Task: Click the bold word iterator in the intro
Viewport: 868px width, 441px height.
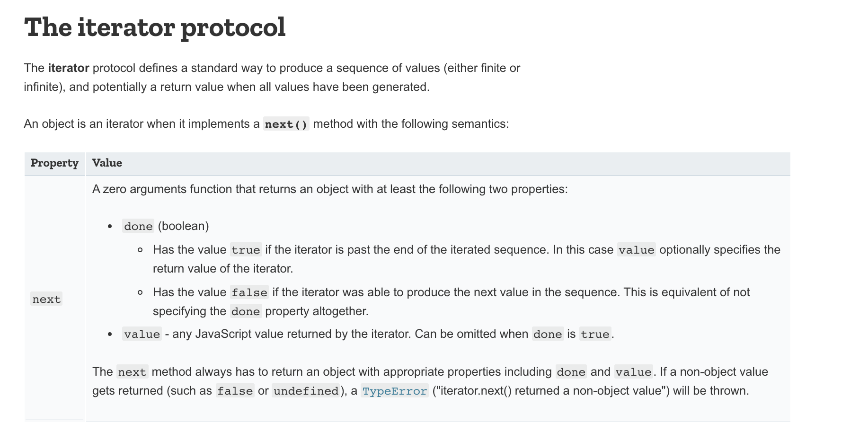Action: tap(69, 68)
